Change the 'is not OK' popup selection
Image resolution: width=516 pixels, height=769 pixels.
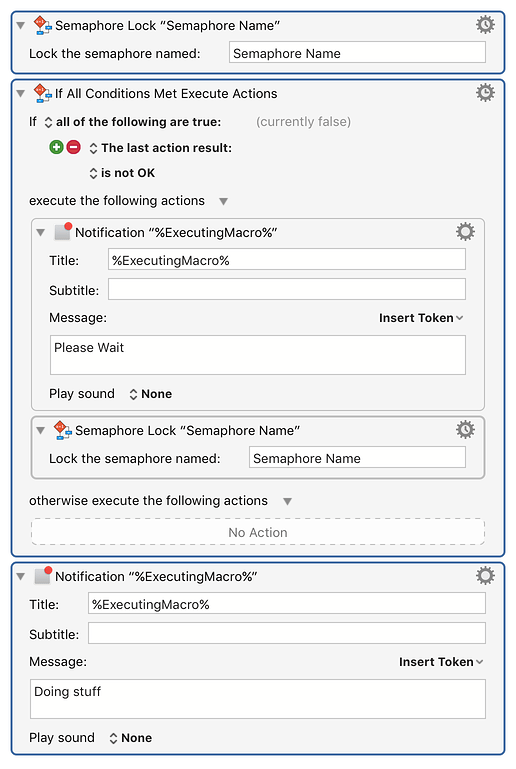click(122, 173)
